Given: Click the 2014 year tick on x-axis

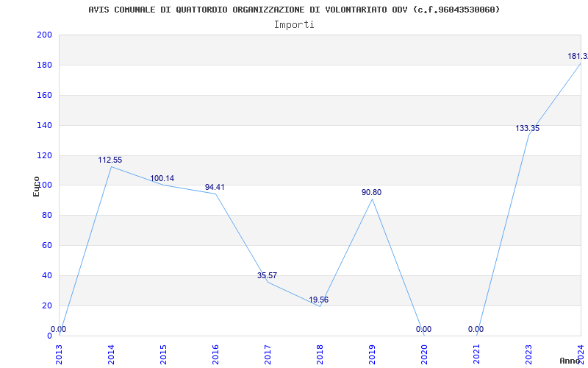Looking at the screenshot, I should click(111, 353).
